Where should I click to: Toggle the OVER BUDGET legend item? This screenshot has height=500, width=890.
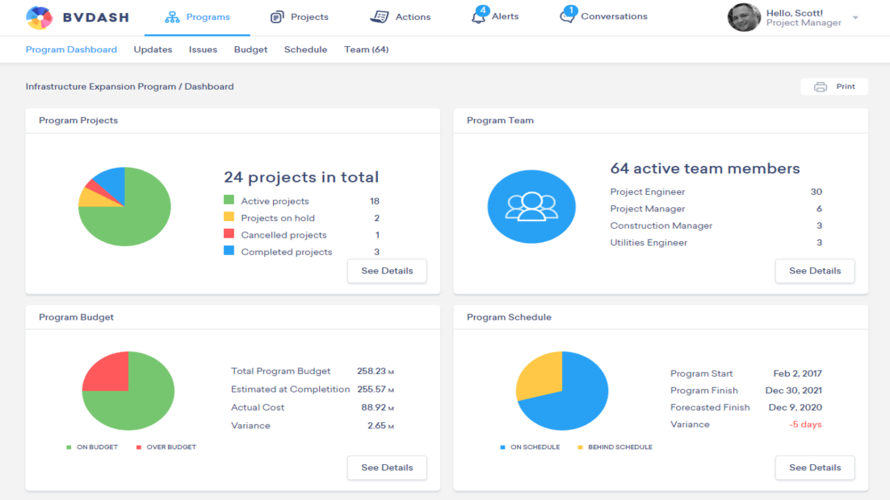coord(166,447)
